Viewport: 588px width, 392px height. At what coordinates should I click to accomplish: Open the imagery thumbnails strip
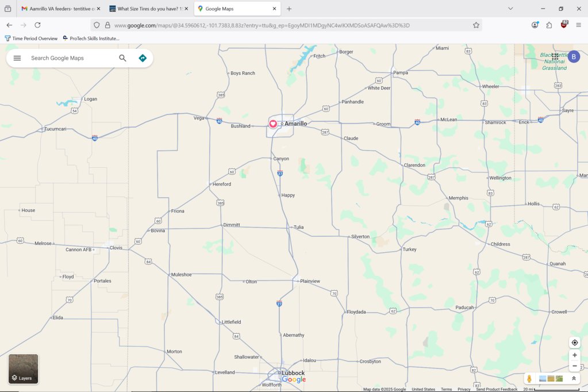pyautogui.click(x=551, y=379)
